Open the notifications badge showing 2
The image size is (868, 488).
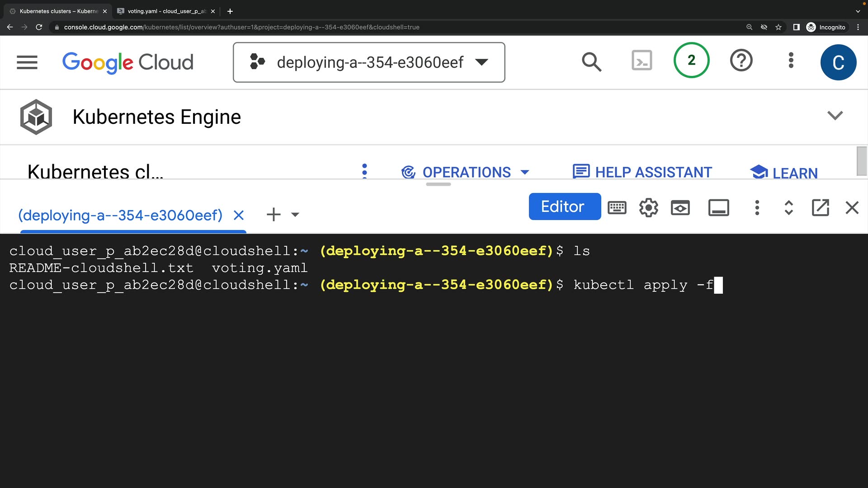pos(691,61)
